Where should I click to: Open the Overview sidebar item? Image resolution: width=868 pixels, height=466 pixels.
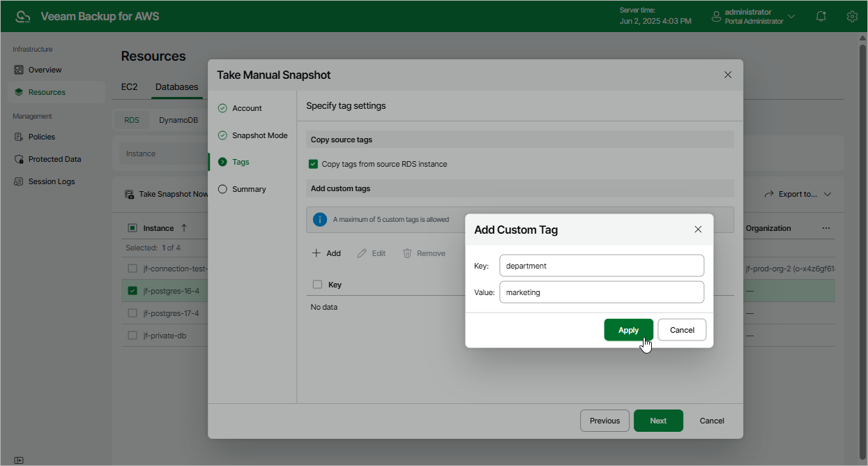[56, 70]
